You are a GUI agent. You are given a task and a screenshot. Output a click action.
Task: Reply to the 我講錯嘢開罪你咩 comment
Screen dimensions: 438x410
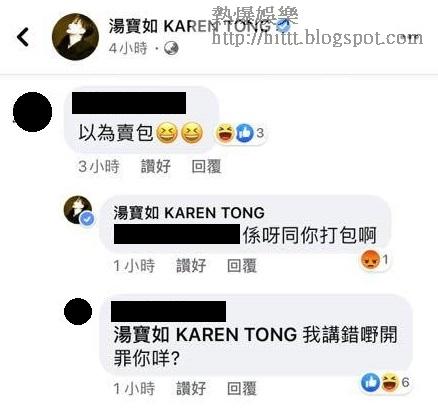(x=242, y=388)
